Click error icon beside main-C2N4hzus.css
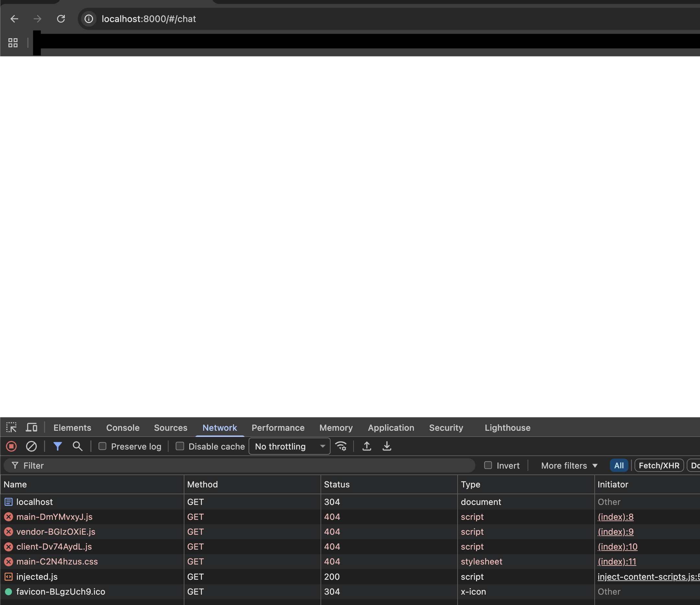The height and width of the screenshot is (605, 700). pos(8,562)
